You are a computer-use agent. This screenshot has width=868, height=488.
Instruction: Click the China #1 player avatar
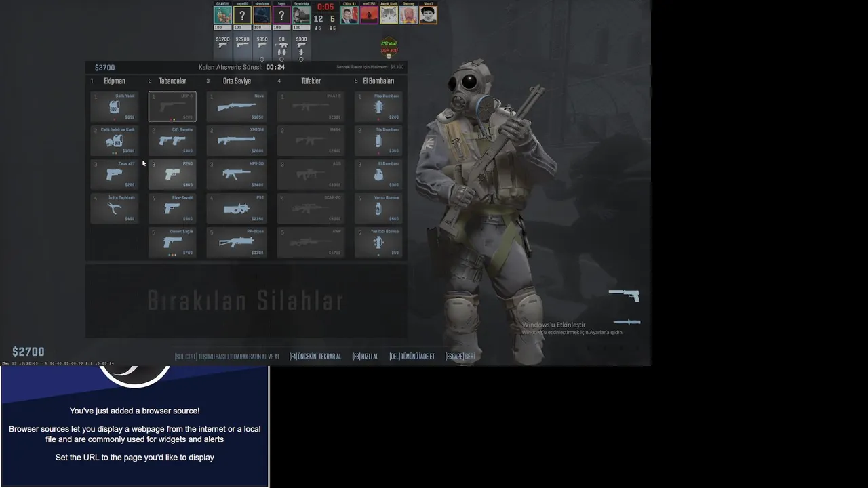[349, 16]
